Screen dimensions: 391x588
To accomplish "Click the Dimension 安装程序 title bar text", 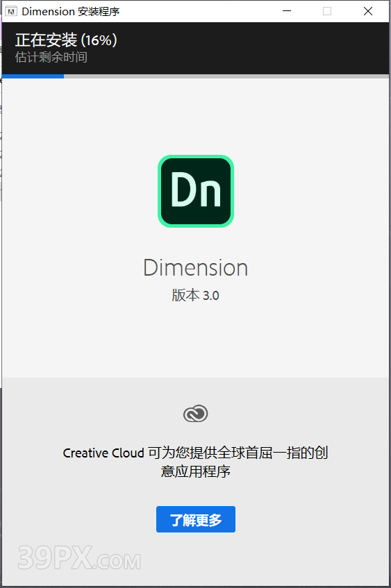I will point(71,12).
